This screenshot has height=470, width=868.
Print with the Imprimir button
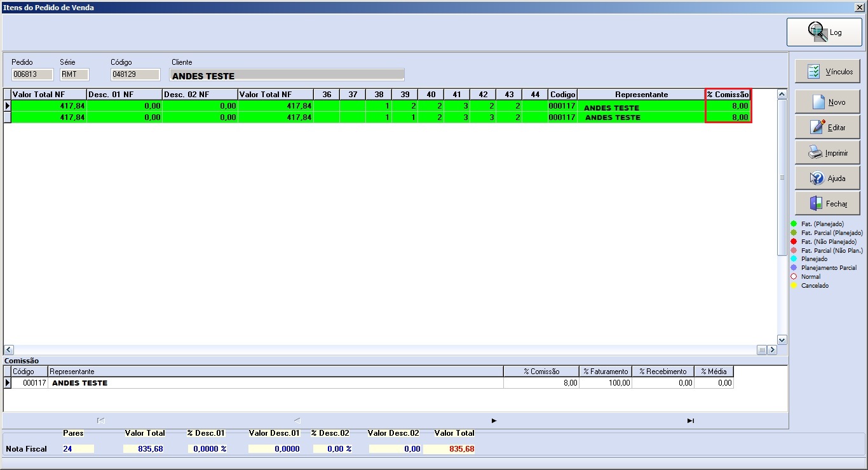point(827,152)
